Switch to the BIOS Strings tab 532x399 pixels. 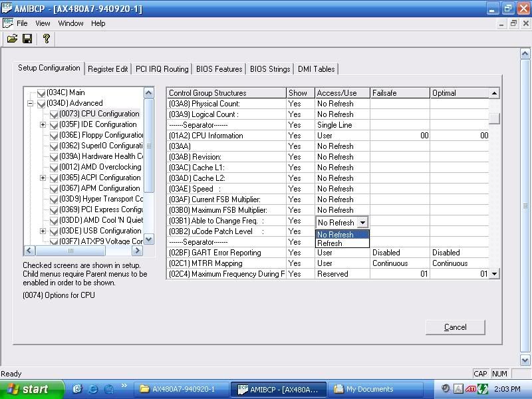[x=270, y=68]
